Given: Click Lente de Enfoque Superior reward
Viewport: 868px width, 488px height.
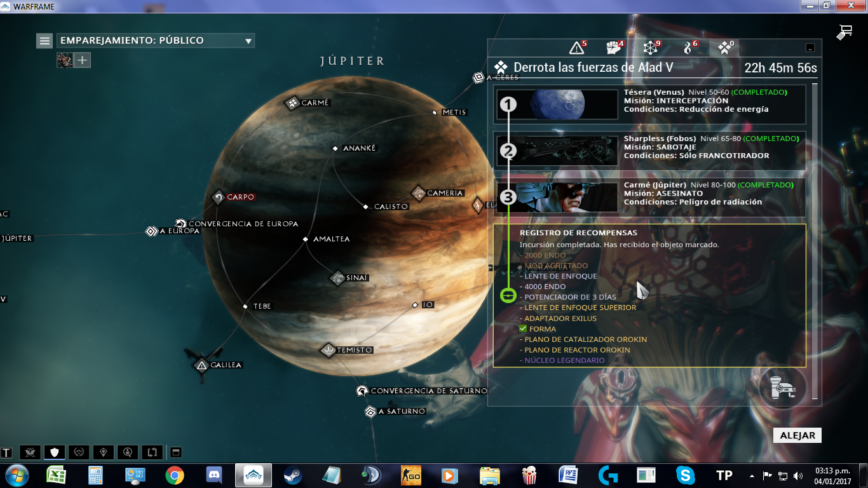Looking at the screenshot, I should click(580, 308).
